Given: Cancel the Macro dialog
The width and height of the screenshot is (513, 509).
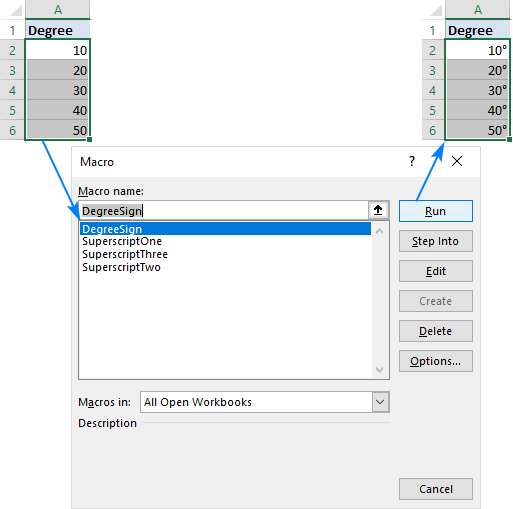Looking at the screenshot, I should click(436, 489).
